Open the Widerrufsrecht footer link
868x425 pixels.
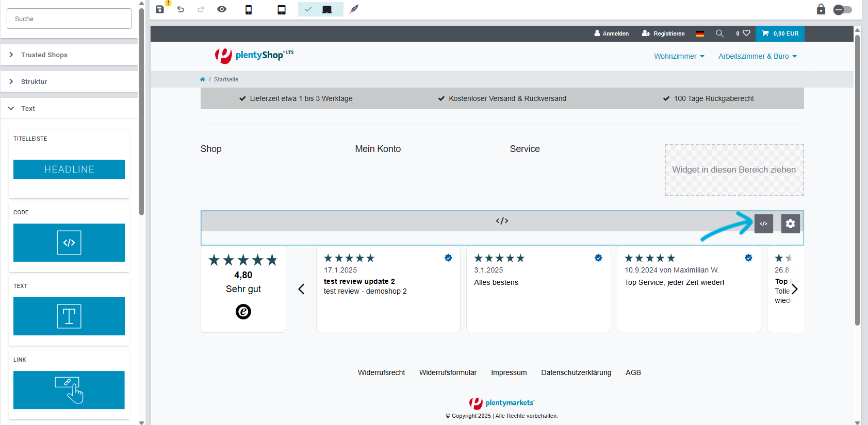pyautogui.click(x=382, y=372)
